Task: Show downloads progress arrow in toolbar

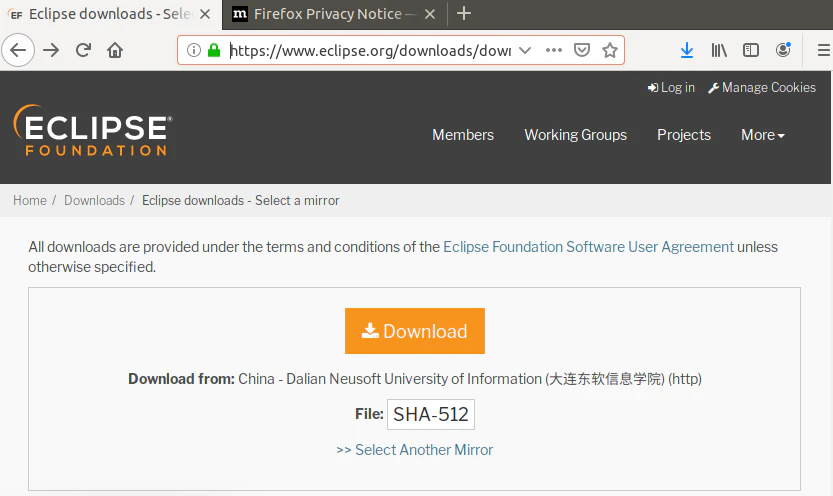Action: [687, 50]
